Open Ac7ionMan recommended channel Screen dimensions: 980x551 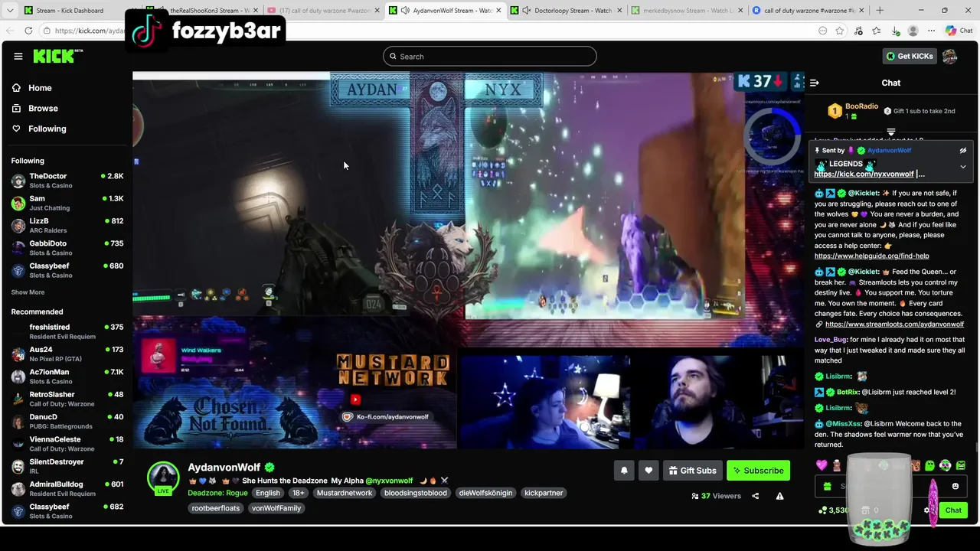(67, 377)
